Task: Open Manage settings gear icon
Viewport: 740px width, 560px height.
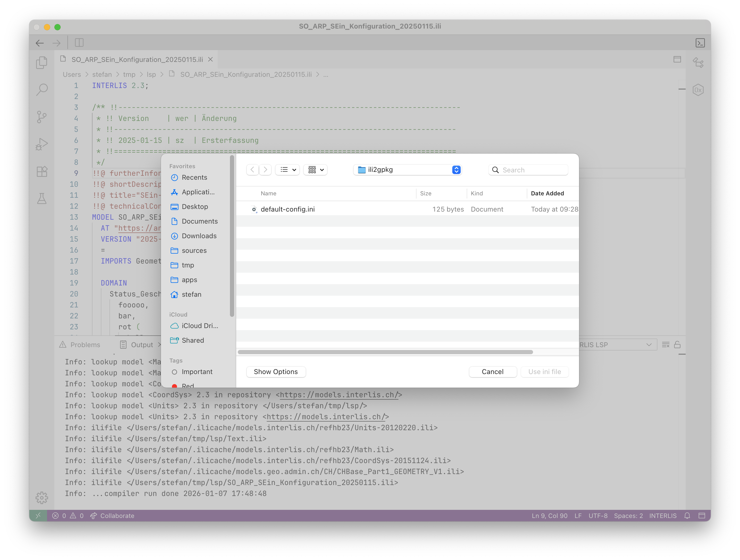Action: tap(42, 498)
